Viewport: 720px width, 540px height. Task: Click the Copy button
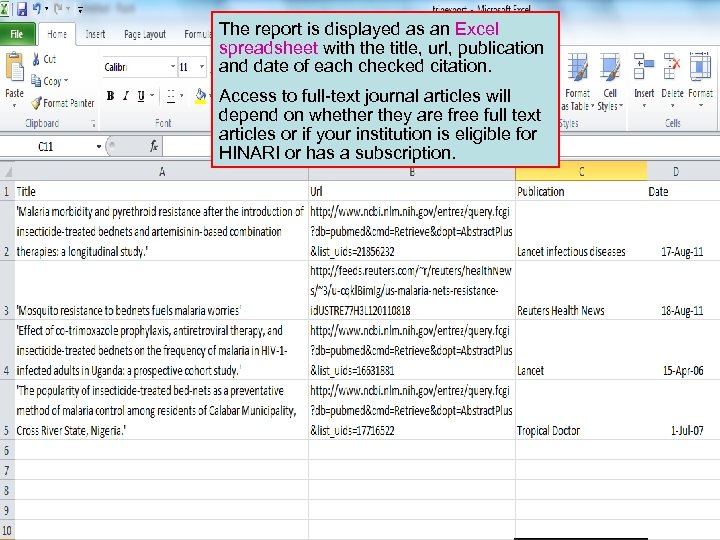(x=46, y=81)
